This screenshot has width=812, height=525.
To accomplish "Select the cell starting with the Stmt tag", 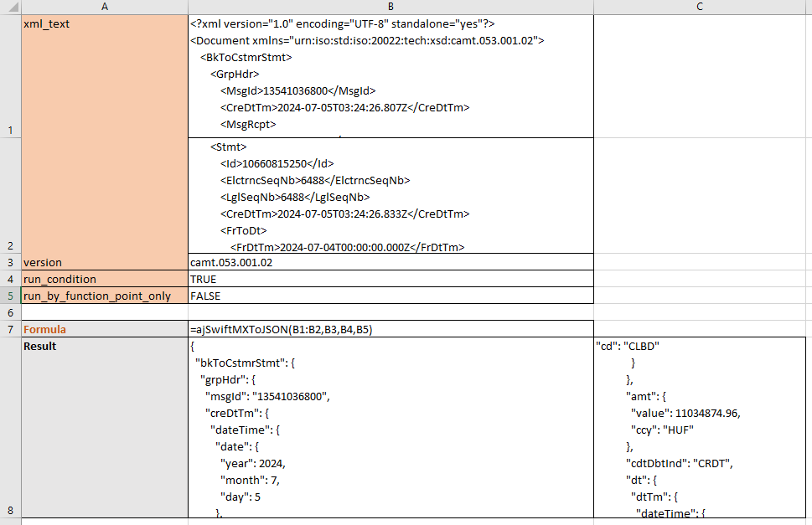I will (390, 195).
